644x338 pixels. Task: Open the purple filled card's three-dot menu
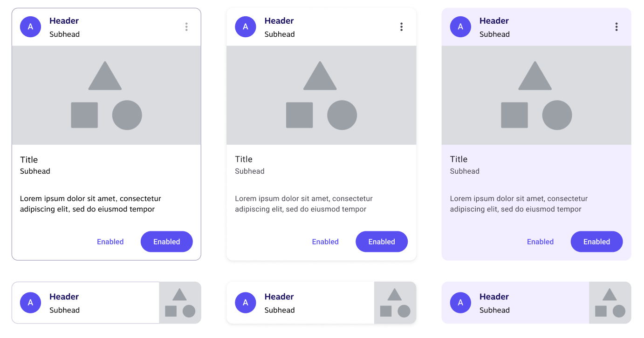tap(616, 27)
